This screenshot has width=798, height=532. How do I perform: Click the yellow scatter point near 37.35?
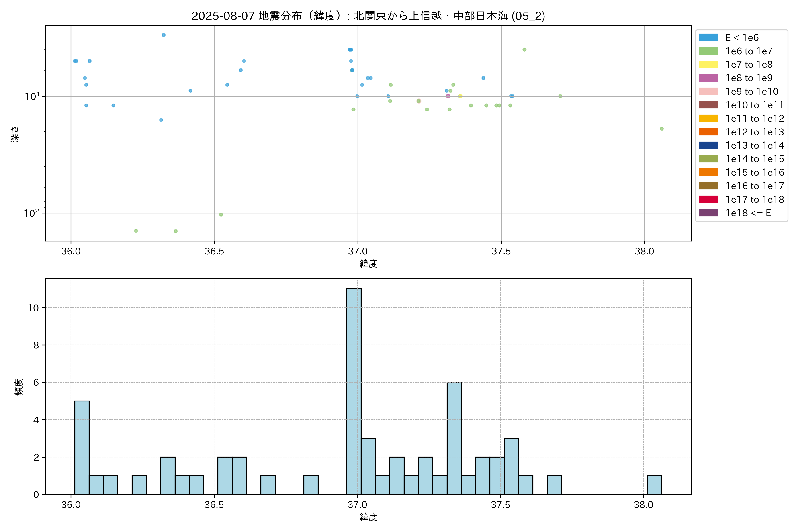coord(460,96)
